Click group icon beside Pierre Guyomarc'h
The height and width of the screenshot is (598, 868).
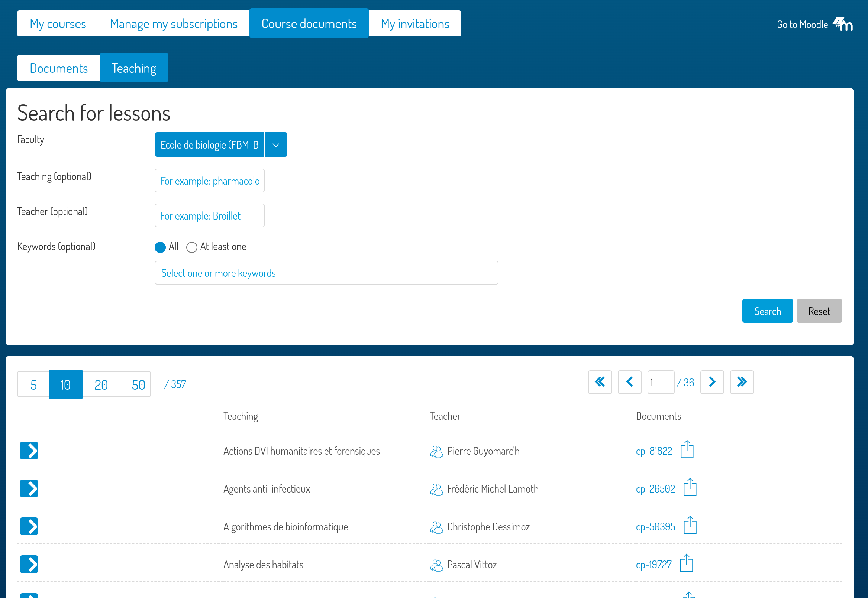[436, 452]
